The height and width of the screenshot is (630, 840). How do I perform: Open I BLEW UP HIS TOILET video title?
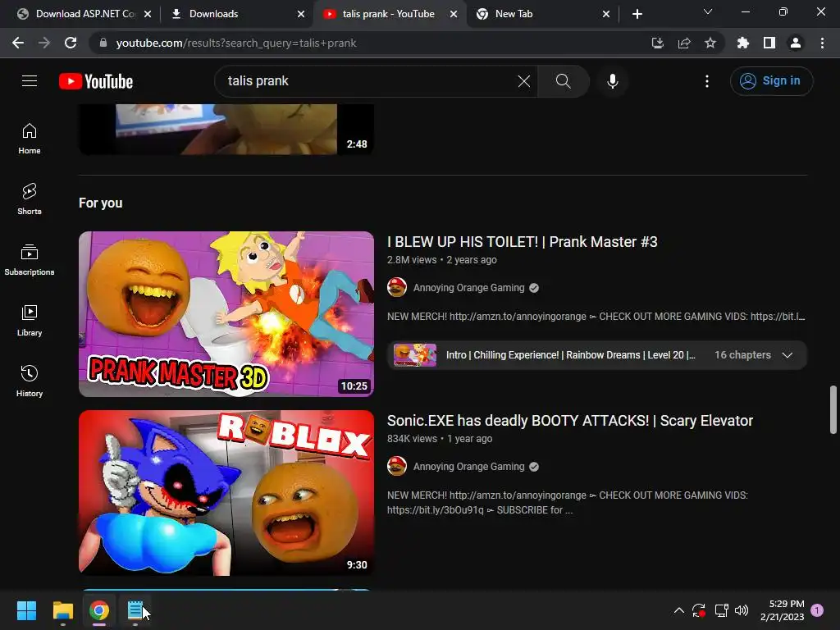[523, 242]
